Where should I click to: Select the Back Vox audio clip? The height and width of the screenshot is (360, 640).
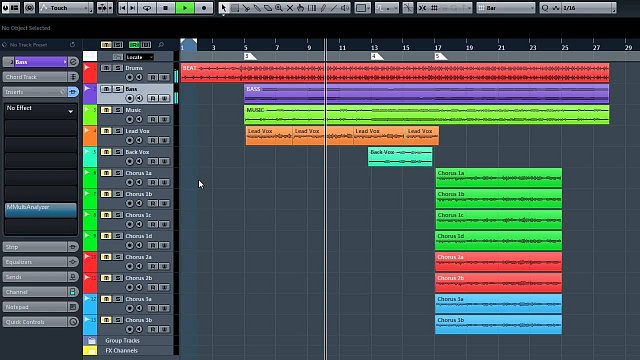click(x=400, y=157)
